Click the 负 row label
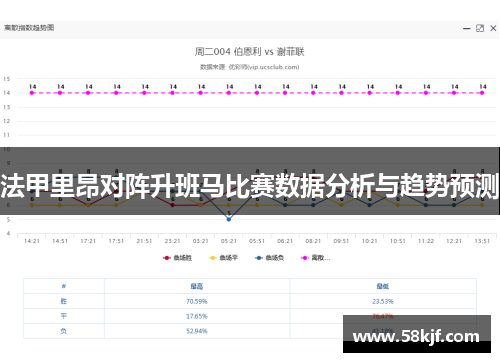The height and width of the screenshot is (362, 500). coord(64,331)
